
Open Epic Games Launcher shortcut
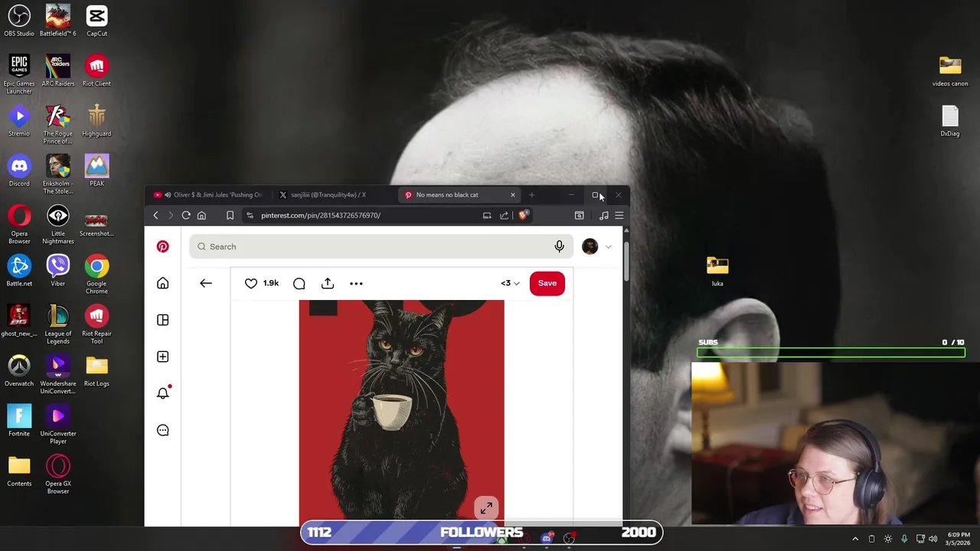pyautogui.click(x=19, y=73)
